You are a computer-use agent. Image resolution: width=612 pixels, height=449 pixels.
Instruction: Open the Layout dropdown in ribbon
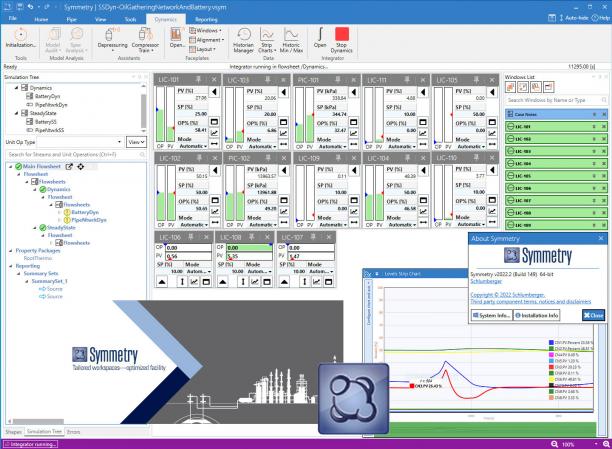pyautogui.click(x=203, y=49)
